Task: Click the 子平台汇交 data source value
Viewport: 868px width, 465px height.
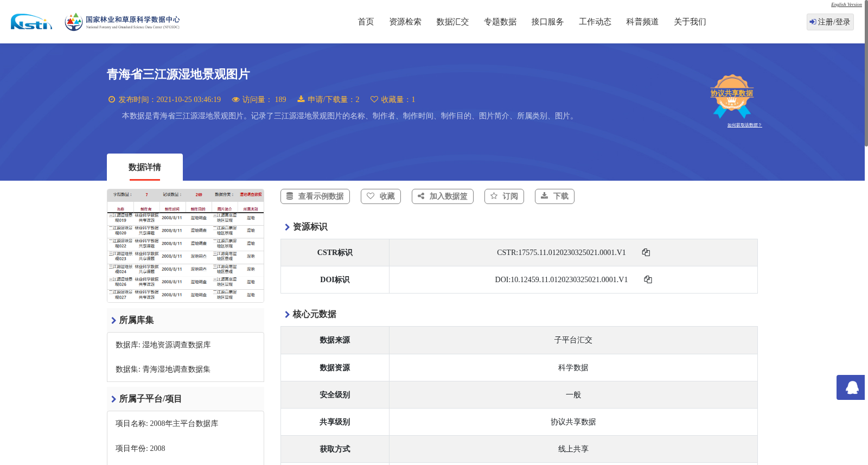Action: pos(573,340)
